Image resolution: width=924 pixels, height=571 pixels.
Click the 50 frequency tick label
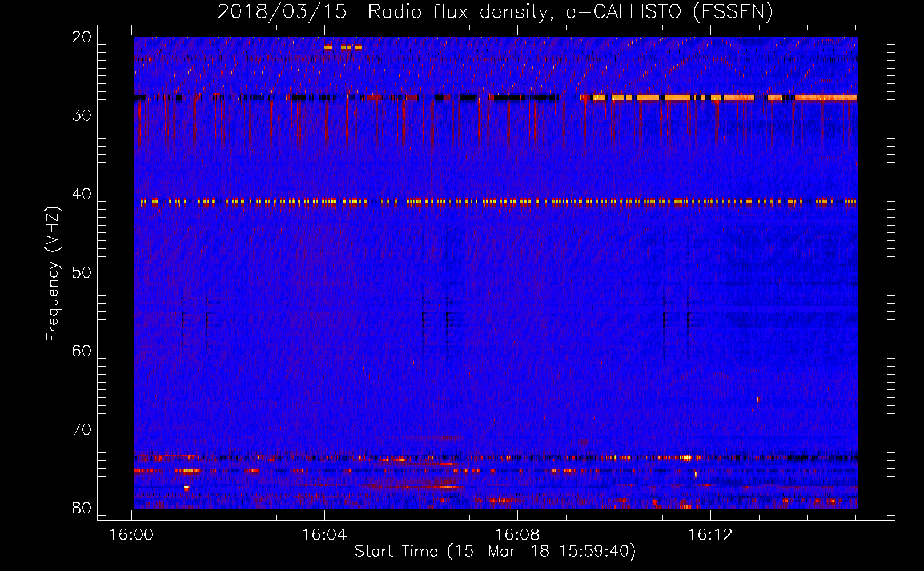[82, 272]
